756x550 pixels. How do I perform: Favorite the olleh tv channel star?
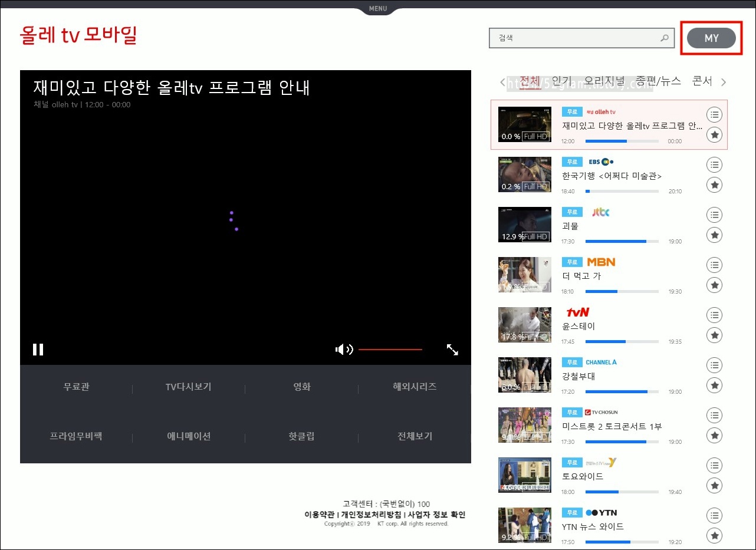[714, 135]
